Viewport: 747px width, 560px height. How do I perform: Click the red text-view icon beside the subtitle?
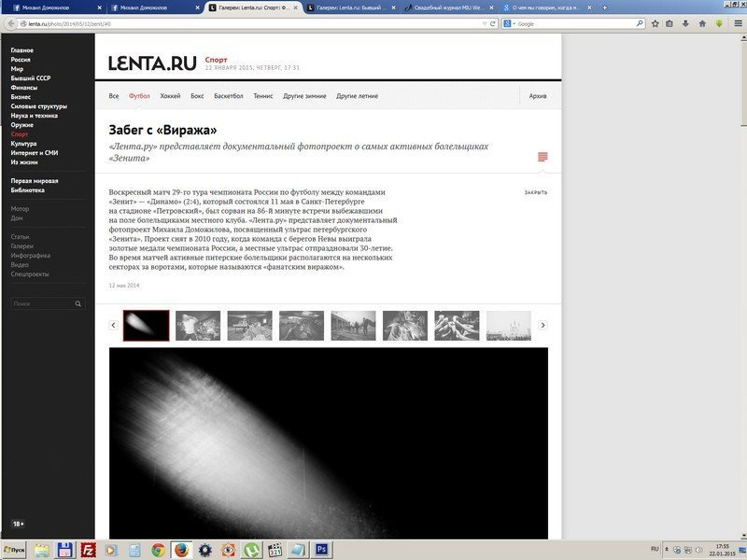pos(543,157)
